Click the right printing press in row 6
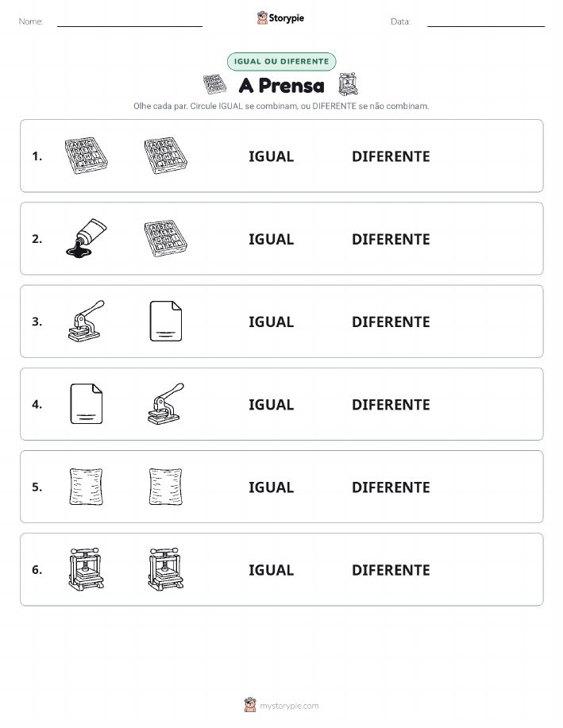The height and width of the screenshot is (728, 563). [x=166, y=569]
